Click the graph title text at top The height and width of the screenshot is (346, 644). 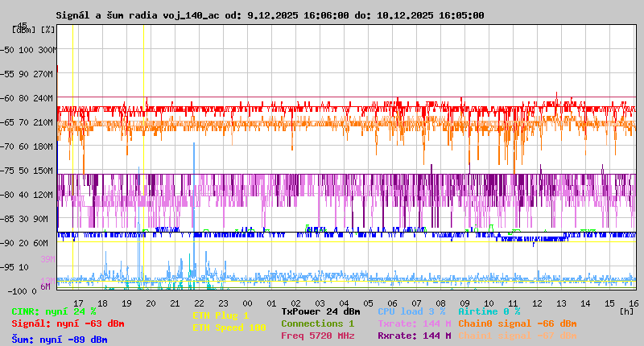[x=270, y=15]
